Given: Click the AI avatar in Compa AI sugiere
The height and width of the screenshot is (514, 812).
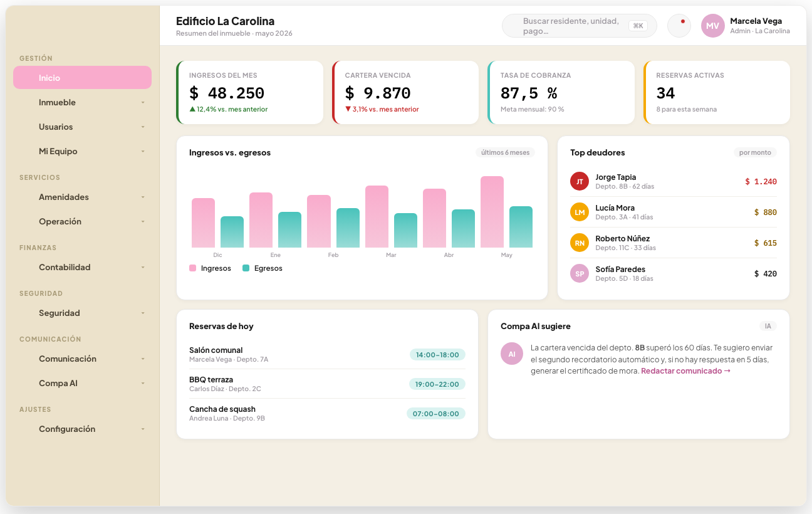Looking at the screenshot, I should pyautogui.click(x=512, y=354).
